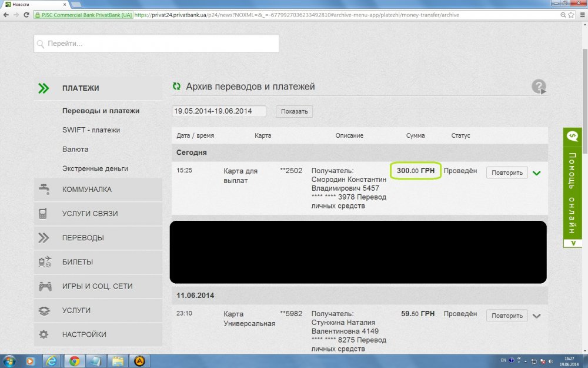Viewport: 588px width, 368px height.
Task: Focus the Перейти search field
Action: click(156, 44)
